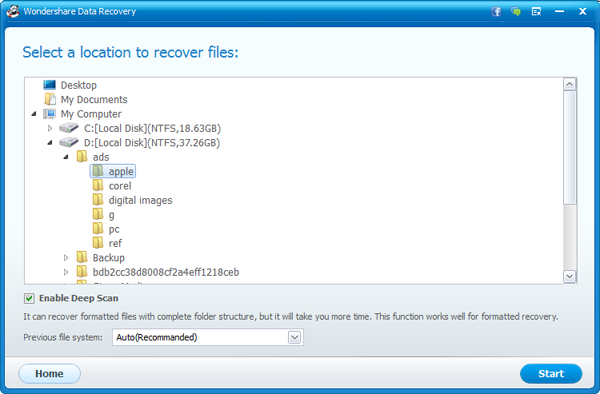Open the green chat feedback icon
The width and height of the screenshot is (600, 394).
click(x=516, y=11)
